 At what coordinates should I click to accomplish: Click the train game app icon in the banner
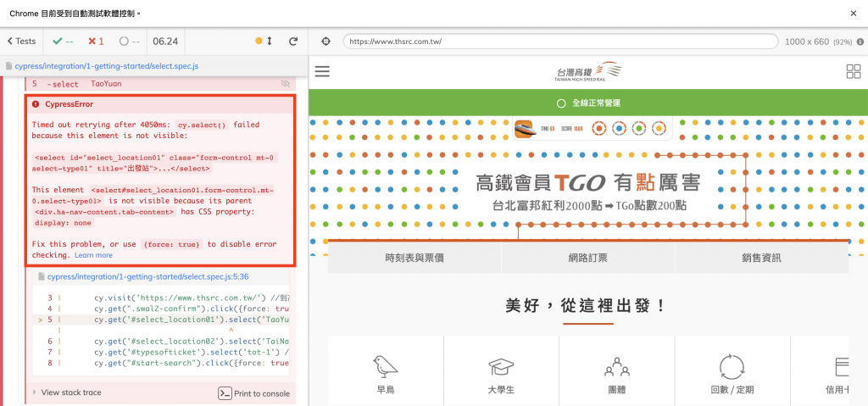(x=524, y=129)
